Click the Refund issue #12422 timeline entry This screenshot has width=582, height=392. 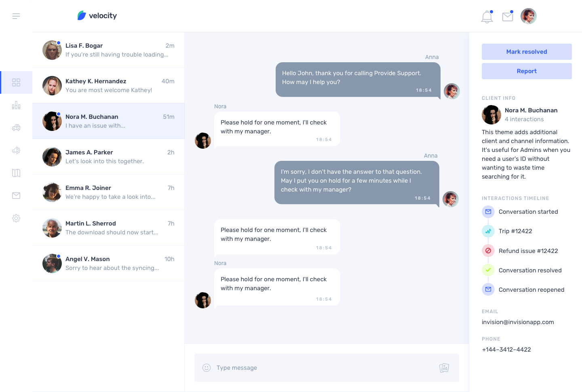coord(528,251)
